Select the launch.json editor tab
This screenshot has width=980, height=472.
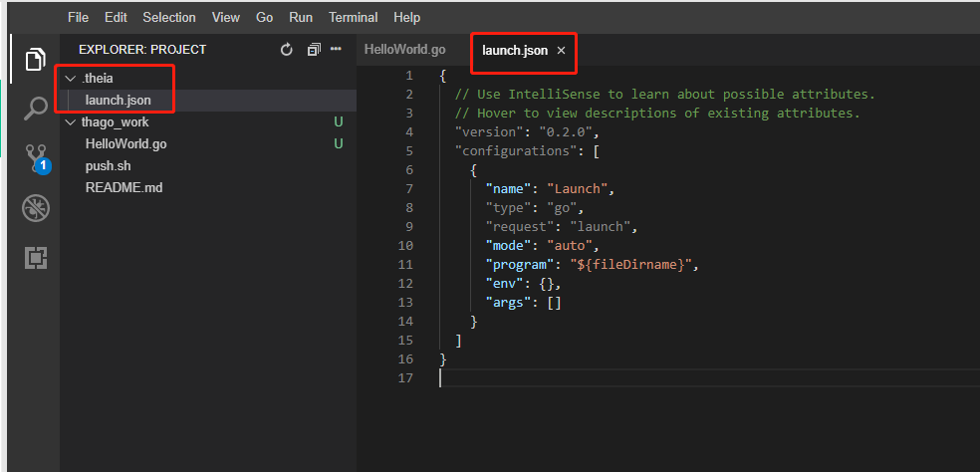pyautogui.click(x=514, y=51)
